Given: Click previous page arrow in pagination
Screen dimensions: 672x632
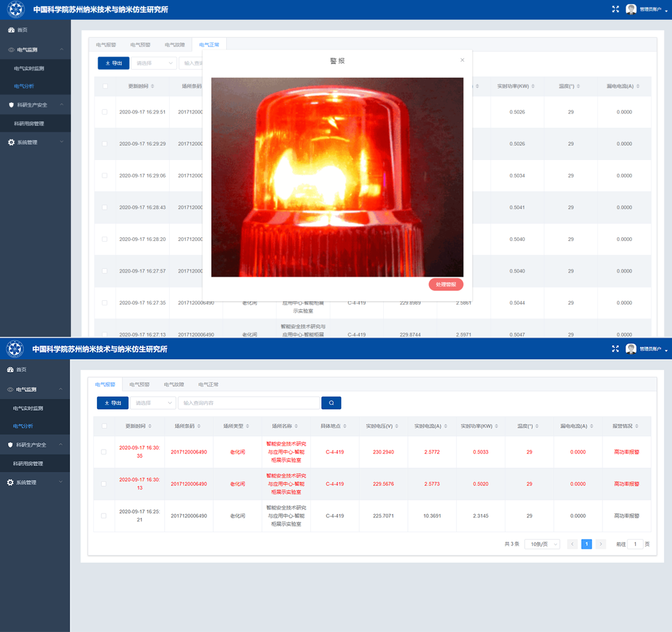Looking at the screenshot, I should 572,544.
